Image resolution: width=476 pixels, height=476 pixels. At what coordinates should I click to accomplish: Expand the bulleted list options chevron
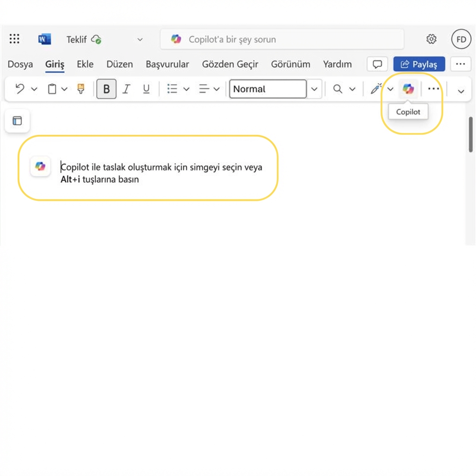(x=186, y=89)
